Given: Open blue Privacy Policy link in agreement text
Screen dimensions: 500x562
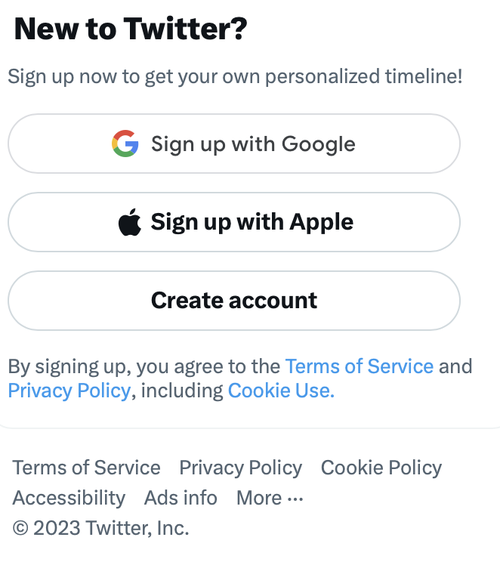Looking at the screenshot, I should pos(70,390).
